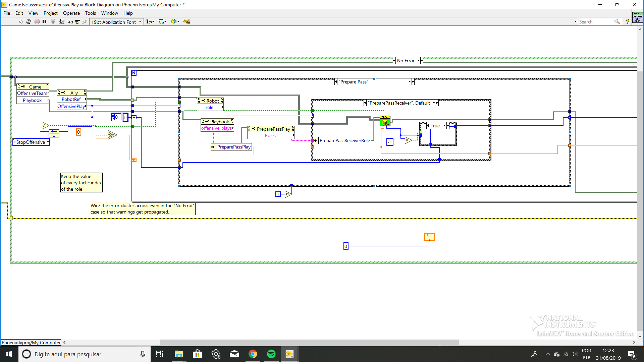Open the Reorder dropdown

point(175,22)
